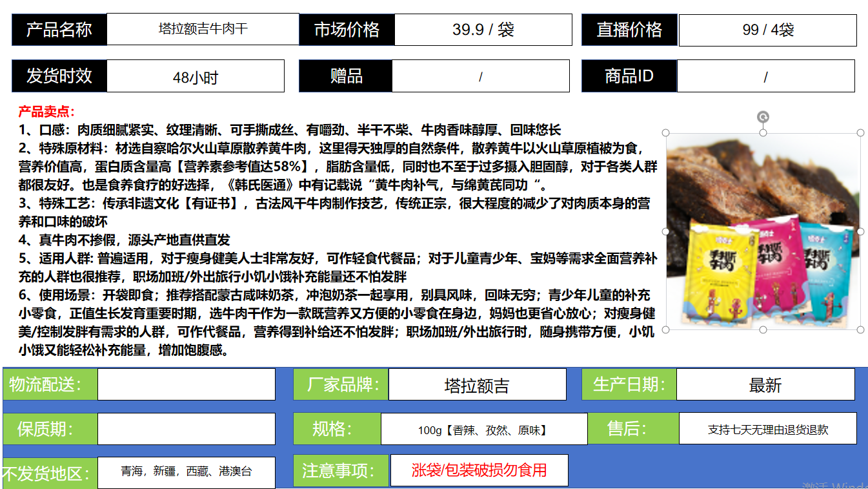Select the market price value 39.9 / 袋
The height and width of the screenshot is (489, 868).
tap(483, 30)
